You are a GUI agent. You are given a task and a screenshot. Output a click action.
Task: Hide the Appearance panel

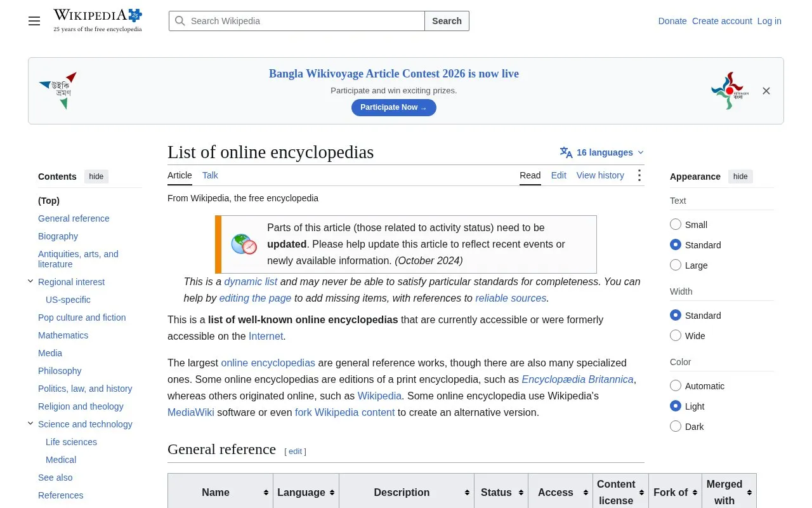pos(740,177)
